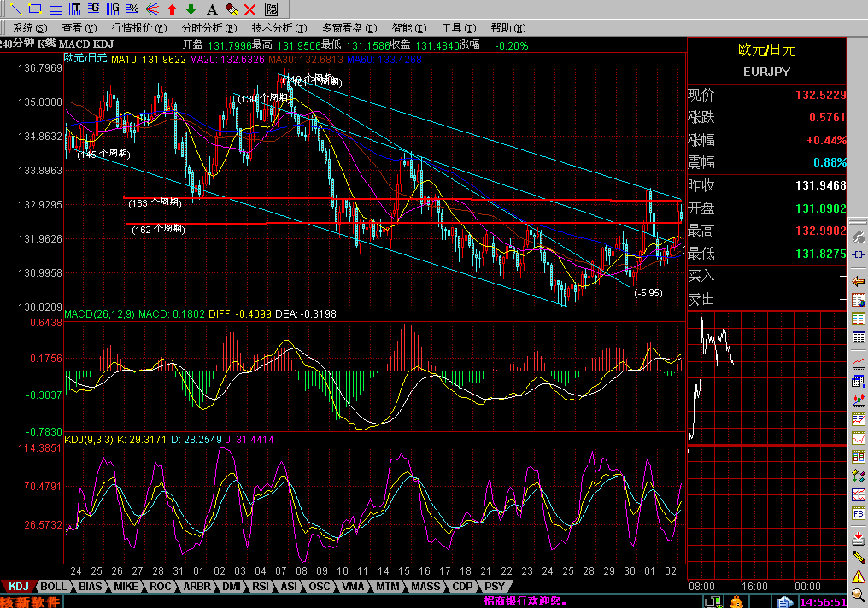The height and width of the screenshot is (608, 868).
Task: Switch to the BOLL indicator tab
Action: 54,587
